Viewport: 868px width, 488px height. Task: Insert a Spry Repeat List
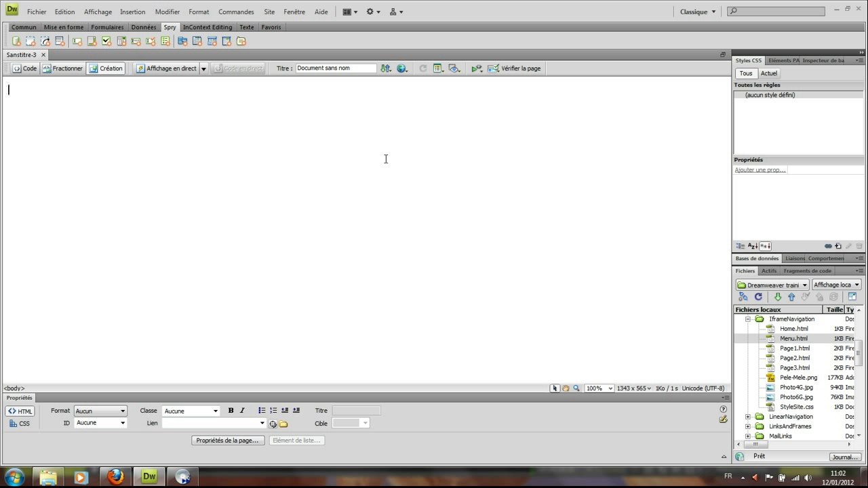[60, 41]
